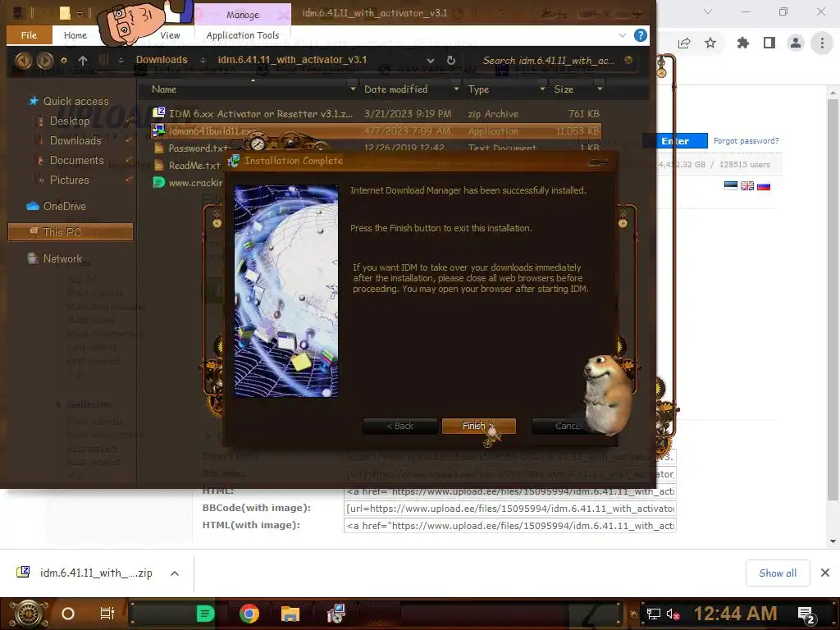The image size is (840, 630).
Task: Open the File tab in Explorer
Action: 29,35
